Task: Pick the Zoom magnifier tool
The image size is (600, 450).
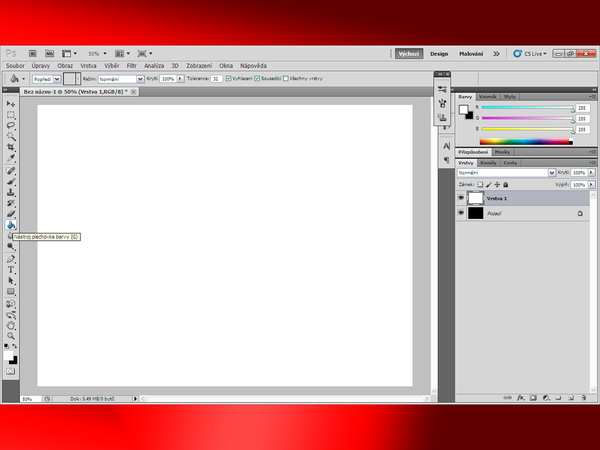Action: coord(11,336)
